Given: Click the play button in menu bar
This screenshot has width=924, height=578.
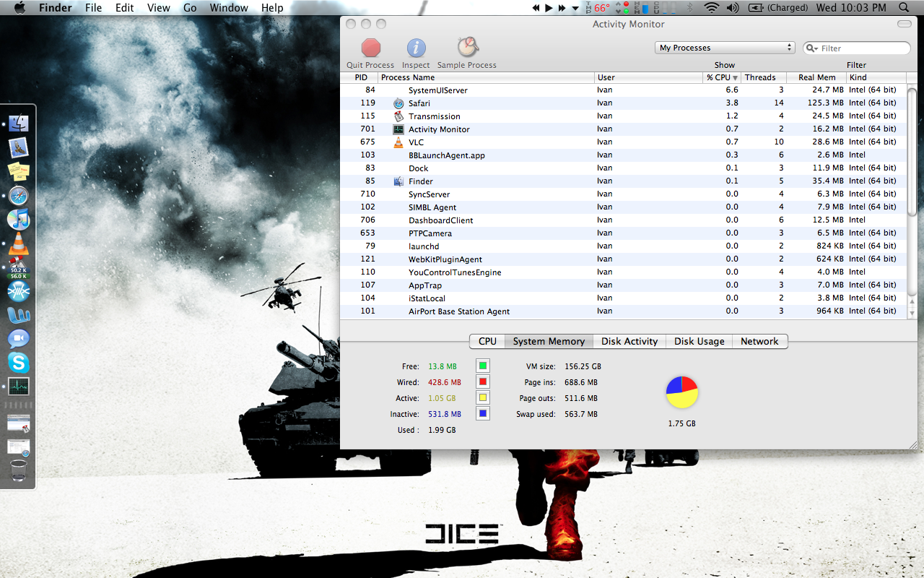Looking at the screenshot, I should click(549, 8).
